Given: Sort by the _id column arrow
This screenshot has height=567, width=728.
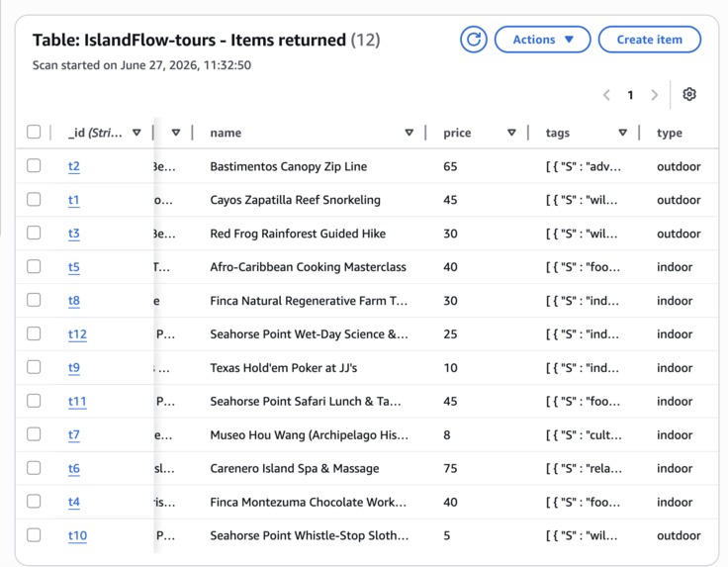Looking at the screenshot, I should coord(136,133).
